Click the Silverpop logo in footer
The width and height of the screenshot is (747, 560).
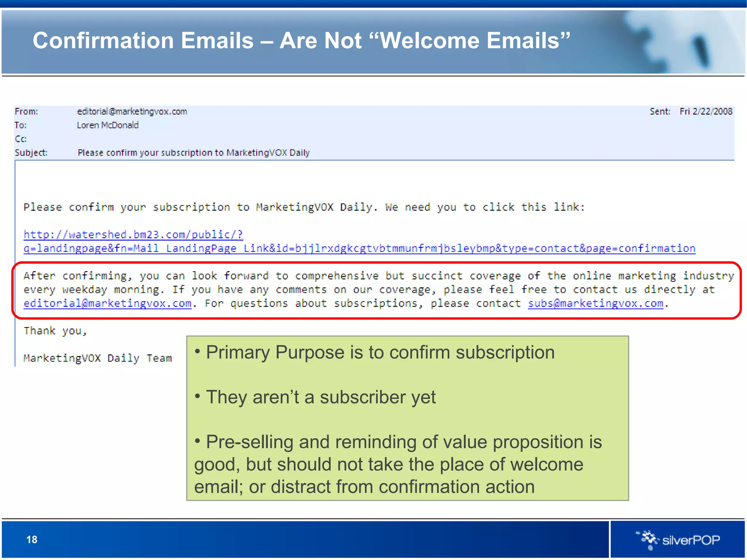[x=678, y=540]
